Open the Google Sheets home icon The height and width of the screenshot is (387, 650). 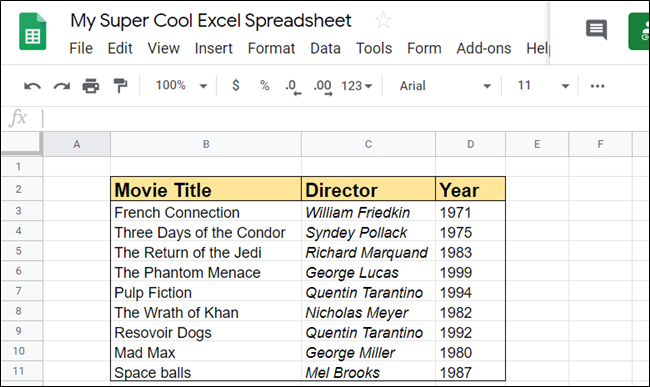coord(33,31)
